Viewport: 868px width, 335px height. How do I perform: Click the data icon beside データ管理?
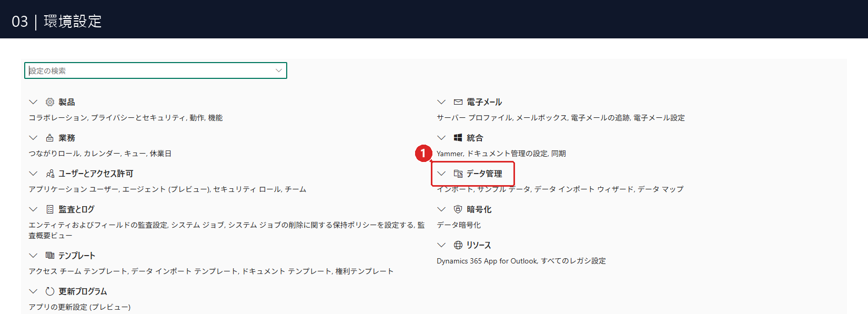458,174
